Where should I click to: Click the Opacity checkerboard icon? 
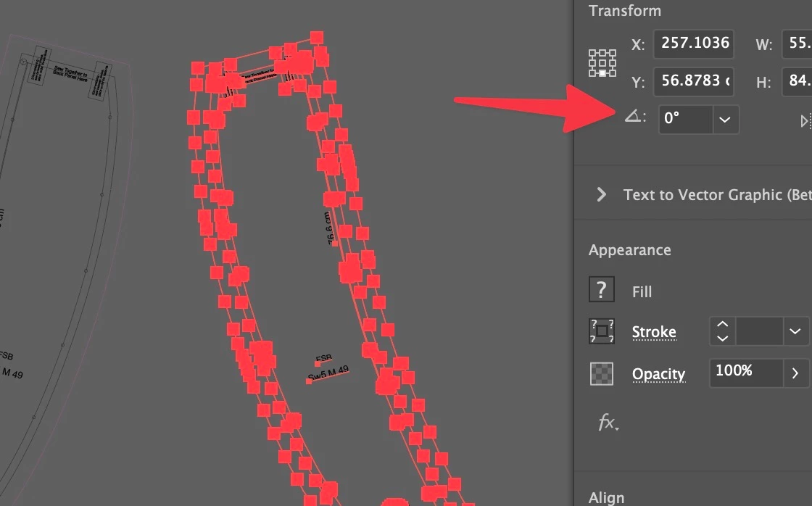pos(602,373)
